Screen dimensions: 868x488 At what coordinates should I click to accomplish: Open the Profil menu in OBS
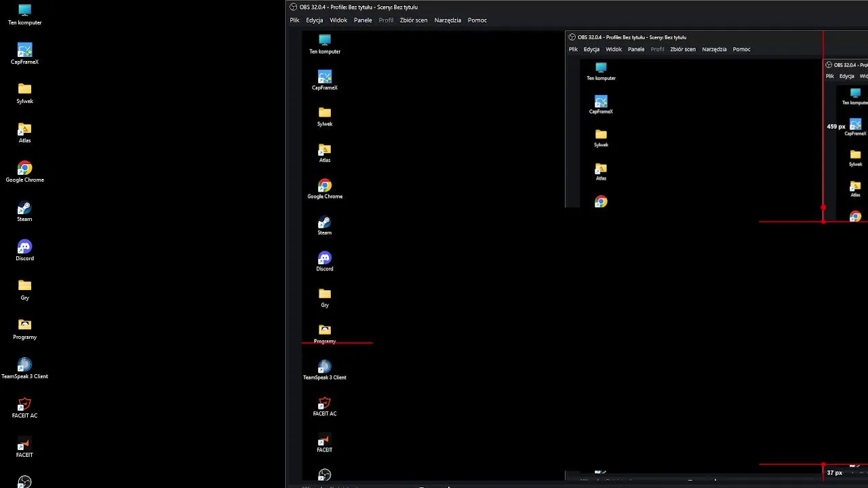386,20
